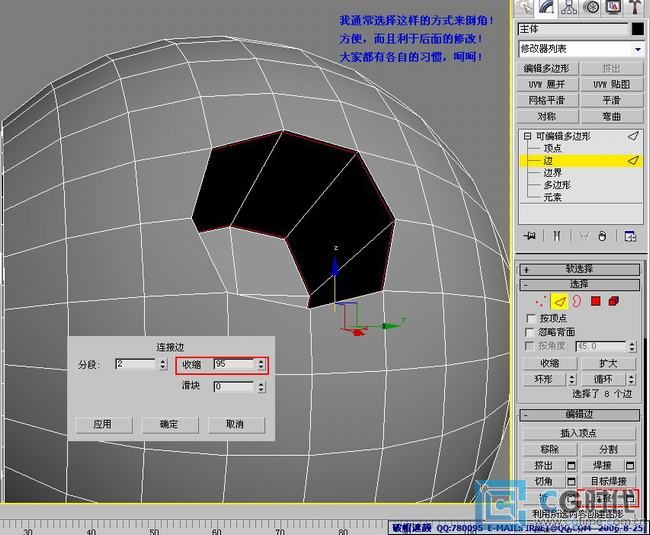Adjust the 收缩 spinner arrows in dialog

pyautogui.click(x=261, y=364)
